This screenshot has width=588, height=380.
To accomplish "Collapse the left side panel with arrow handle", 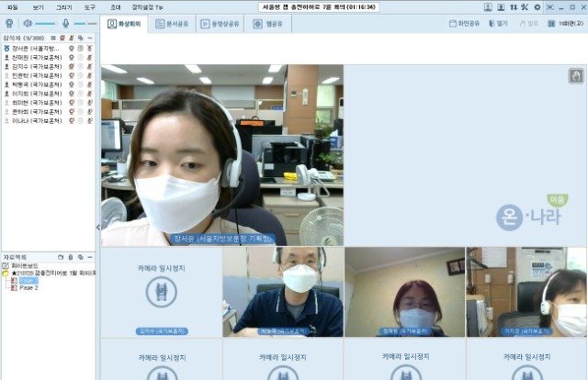I will (x=97, y=227).
